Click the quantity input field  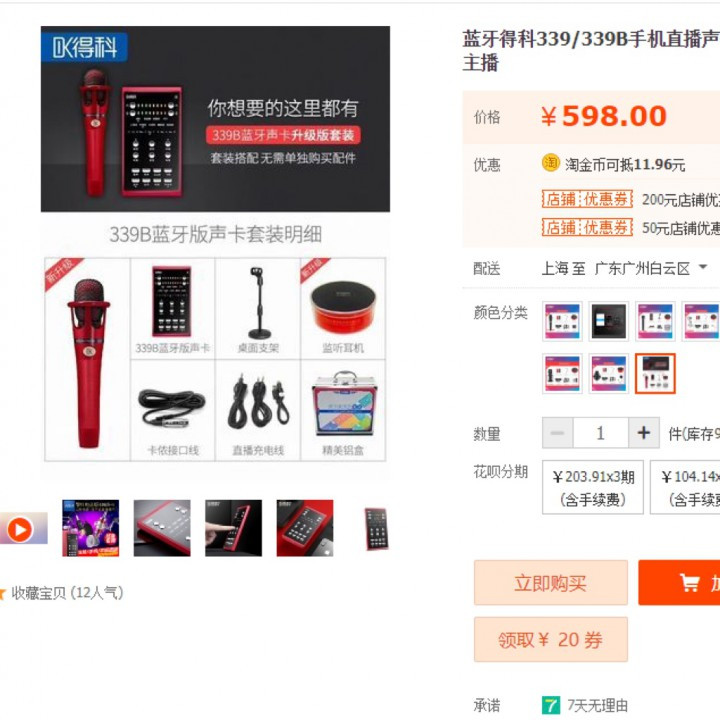[x=601, y=433]
